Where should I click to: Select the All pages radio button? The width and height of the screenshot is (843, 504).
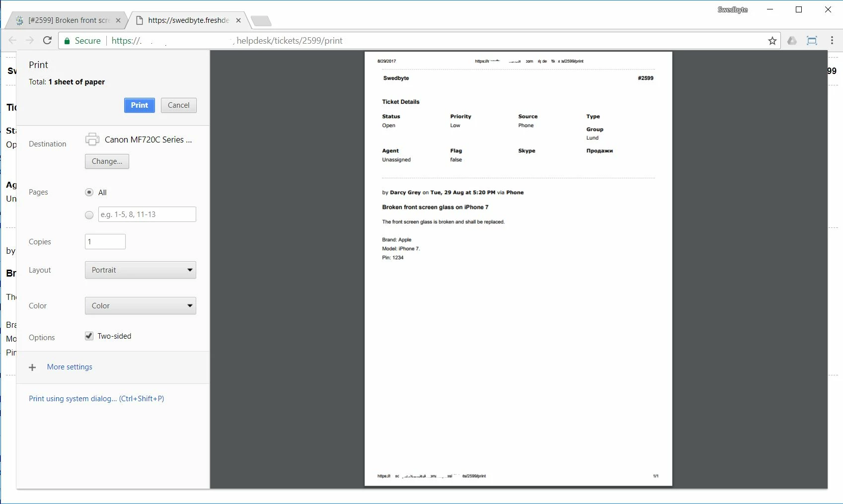(89, 192)
